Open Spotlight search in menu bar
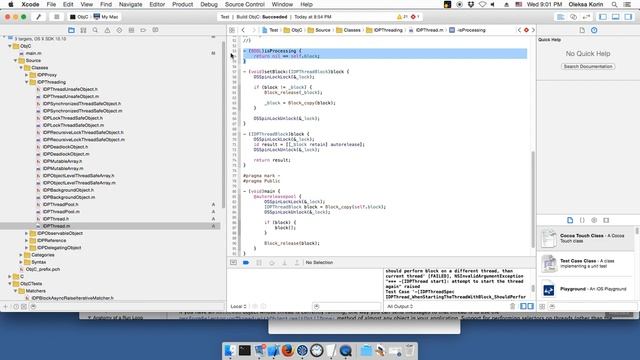The image size is (640, 360). click(x=614, y=4)
